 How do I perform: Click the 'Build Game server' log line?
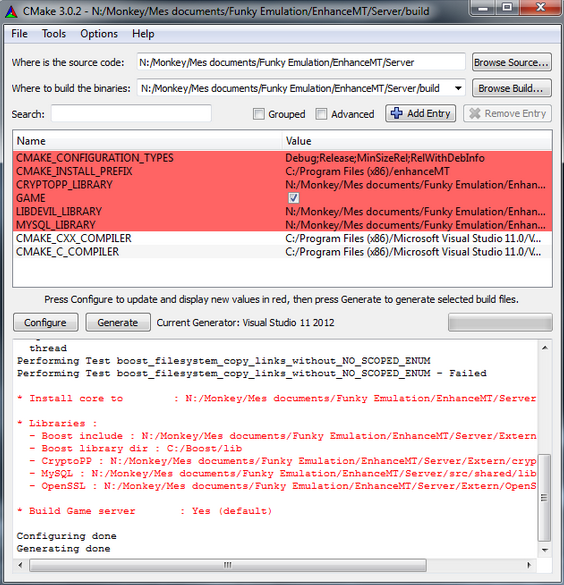pos(144,511)
